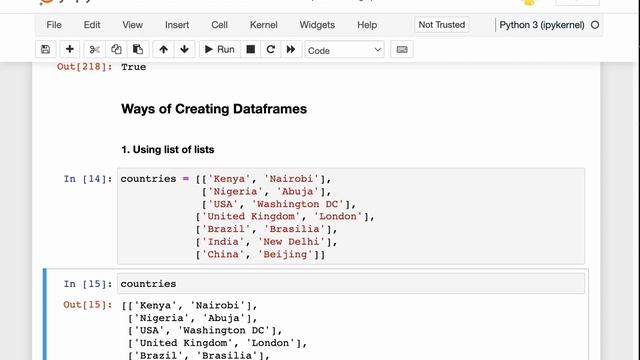Screen dimensions: 640x360
Task: Click the 'Washington DC' string in cell 14
Action: tap(298, 204)
